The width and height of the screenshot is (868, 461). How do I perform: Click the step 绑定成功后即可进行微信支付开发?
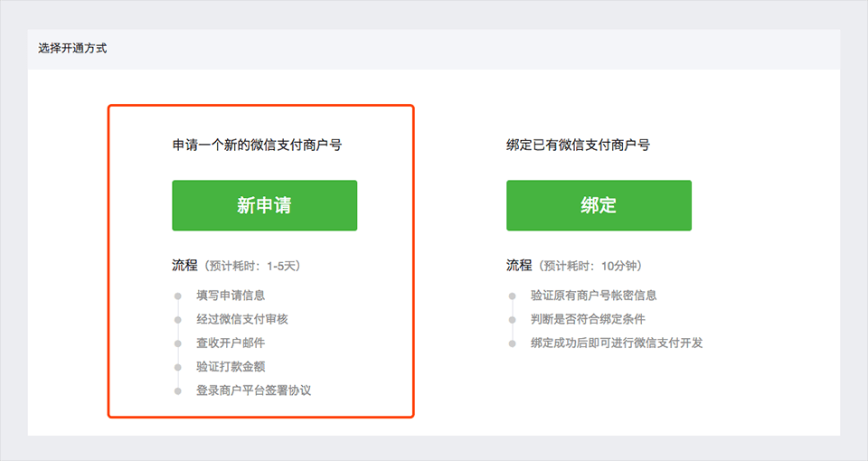tap(617, 343)
